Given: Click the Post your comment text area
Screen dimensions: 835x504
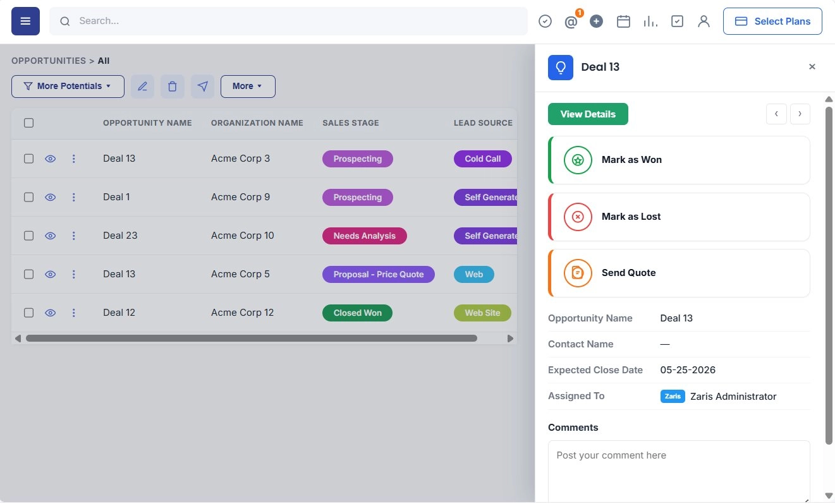Looking at the screenshot, I should [679, 471].
